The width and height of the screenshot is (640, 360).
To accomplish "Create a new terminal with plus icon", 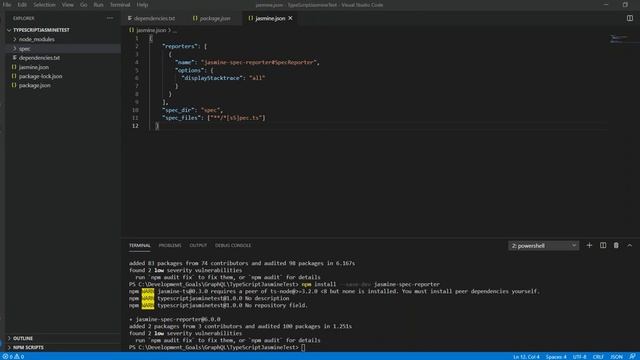I will 589,245.
